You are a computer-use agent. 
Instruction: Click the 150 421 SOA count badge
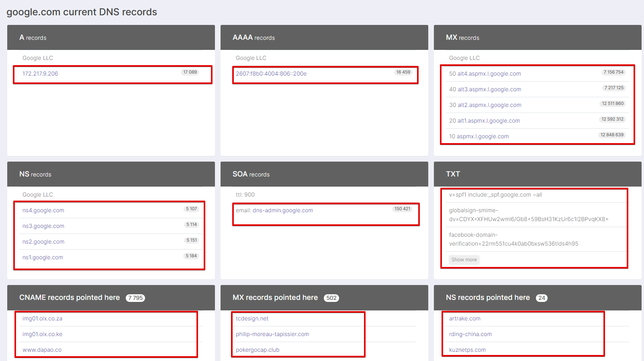click(x=402, y=209)
